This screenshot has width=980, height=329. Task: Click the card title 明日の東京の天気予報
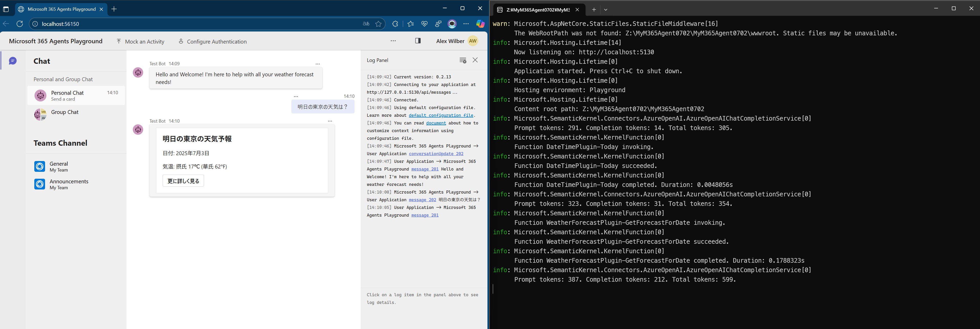(197, 139)
